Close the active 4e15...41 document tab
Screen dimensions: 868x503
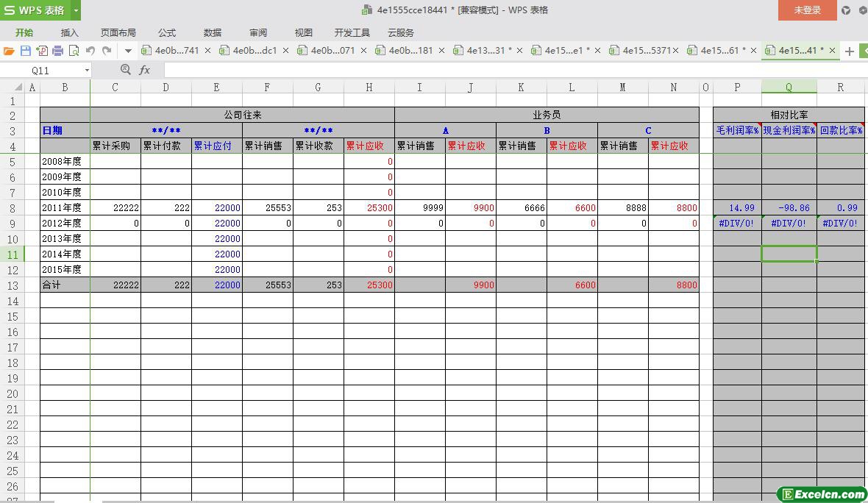click(x=832, y=50)
